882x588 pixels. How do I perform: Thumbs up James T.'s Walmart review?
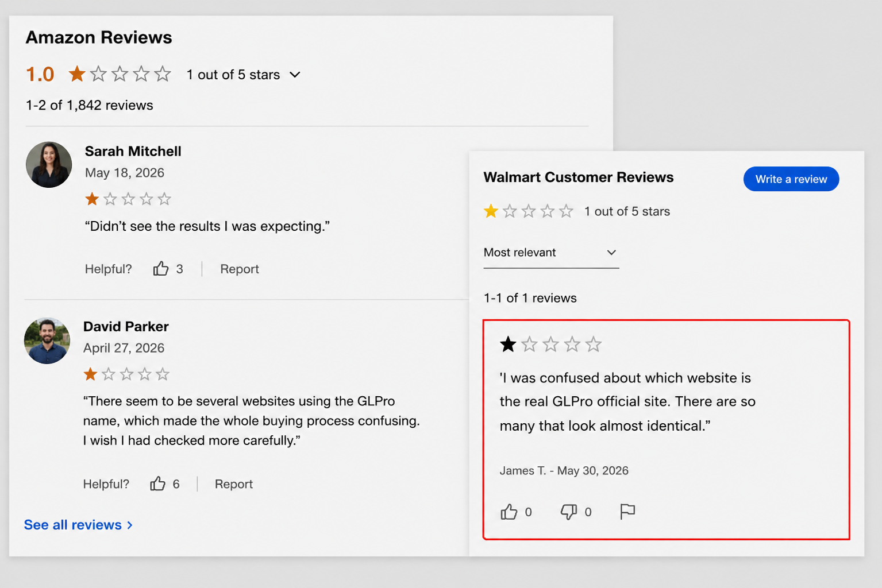pyautogui.click(x=509, y=512)
